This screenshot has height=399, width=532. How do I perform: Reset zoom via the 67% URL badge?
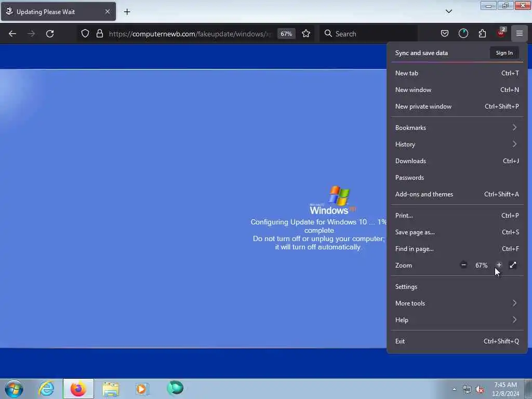click(286, 34)
